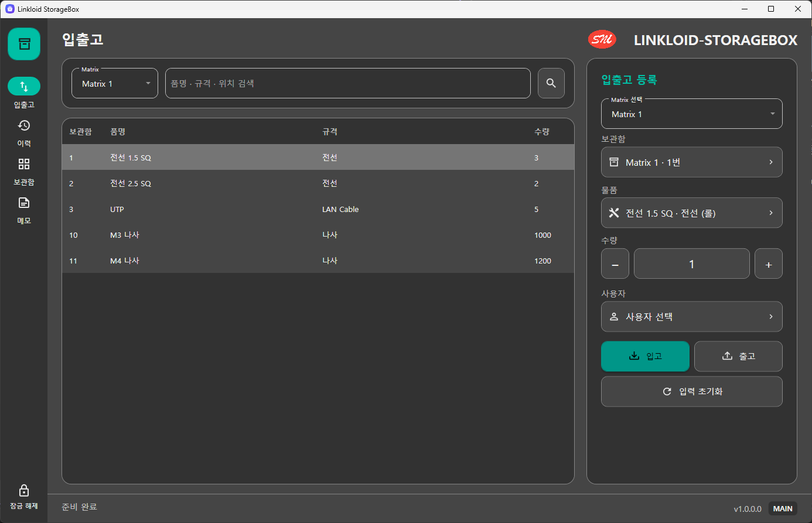This screenshot has width=812, height=523.
Task: Open the 입출고 sidebar section
Action: pyautogui.click(x=24, y=93)
